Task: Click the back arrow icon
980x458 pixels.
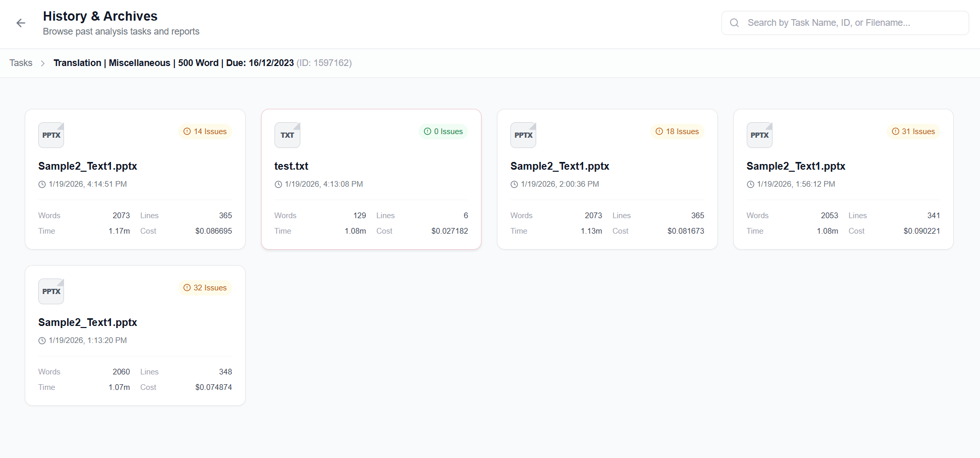Action: click(x=21, y=23)
